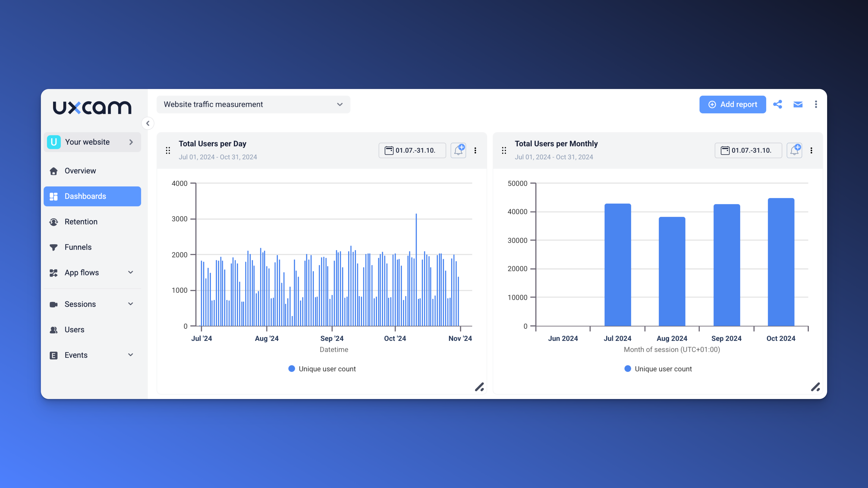Set an alert on Total Users per Monthly chart
Image resolution: width=868 pixels, height=488 pixels.
tap(794, 150)
